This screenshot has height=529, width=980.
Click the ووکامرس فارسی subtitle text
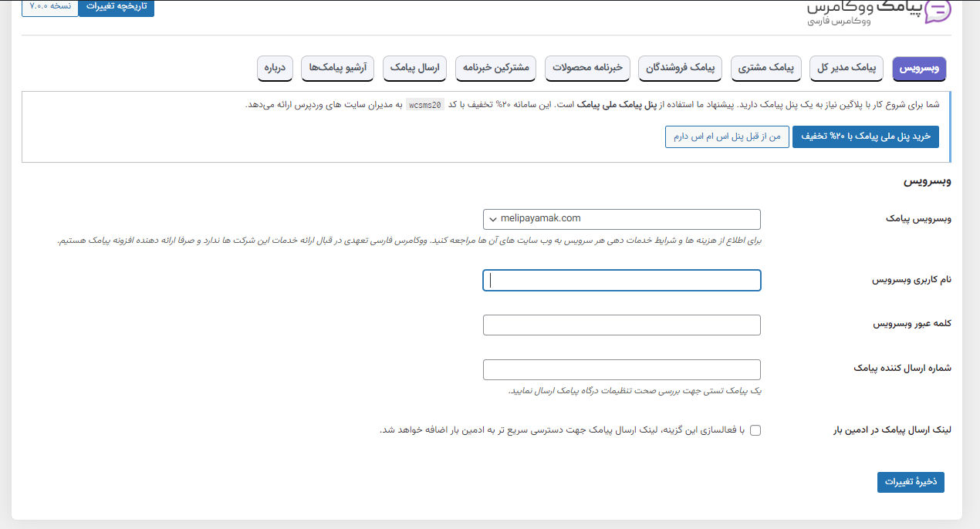tap(839, 22)
